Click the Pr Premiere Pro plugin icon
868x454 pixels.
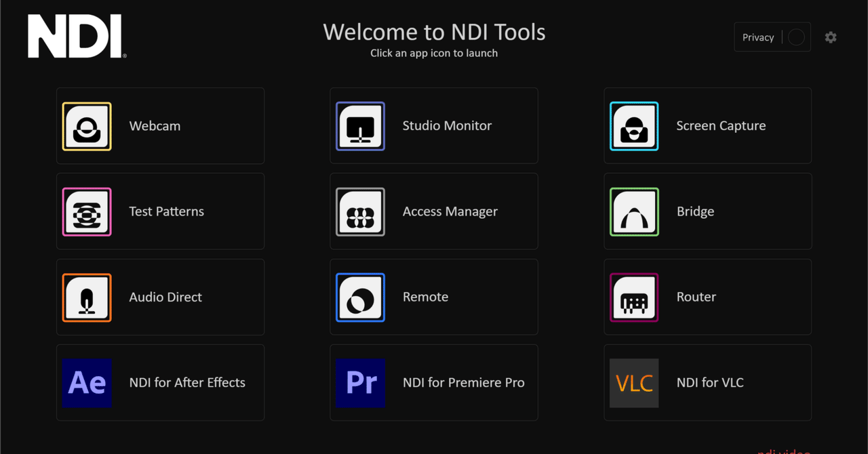tap(360, 383)
